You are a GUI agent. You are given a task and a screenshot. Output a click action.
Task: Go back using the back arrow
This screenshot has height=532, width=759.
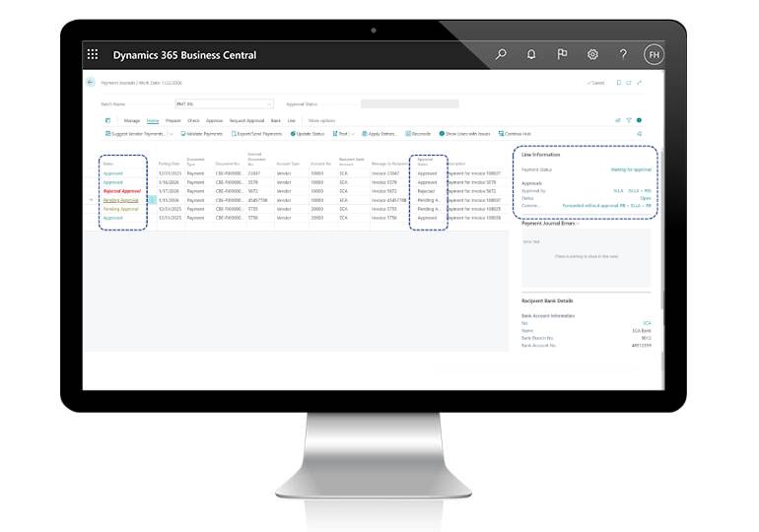(x=91, y=83)
